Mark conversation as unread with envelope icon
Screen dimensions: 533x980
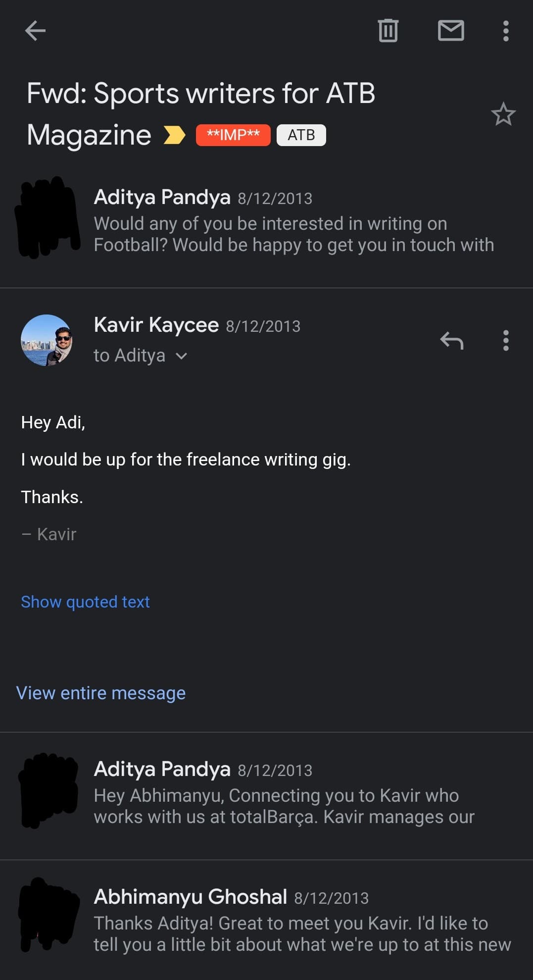[451, 31]
